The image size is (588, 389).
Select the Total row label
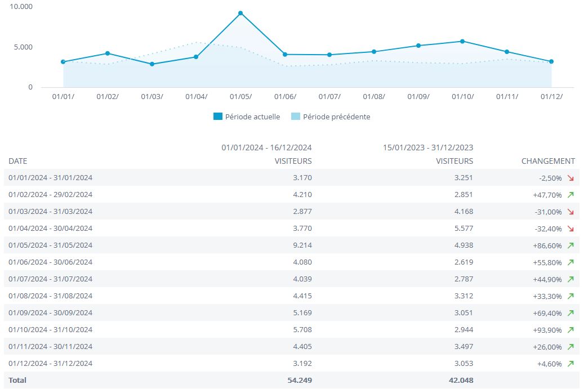[x=17, y=381]
